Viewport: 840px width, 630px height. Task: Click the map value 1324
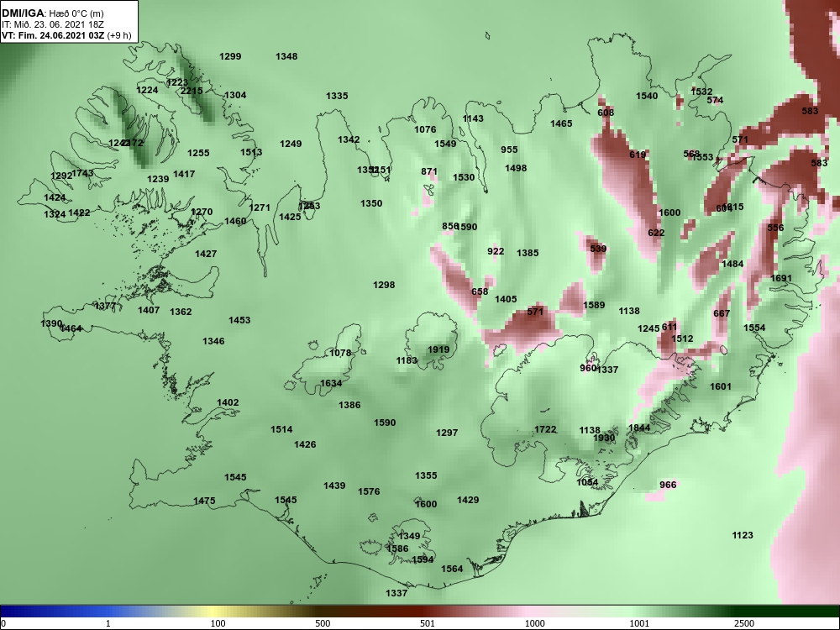(55, 214)
